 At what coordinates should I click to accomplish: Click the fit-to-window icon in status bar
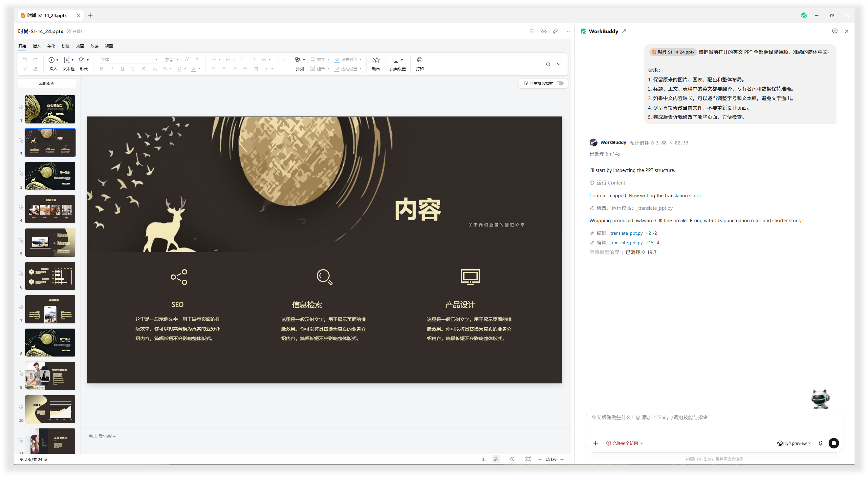tap(528, 459)
